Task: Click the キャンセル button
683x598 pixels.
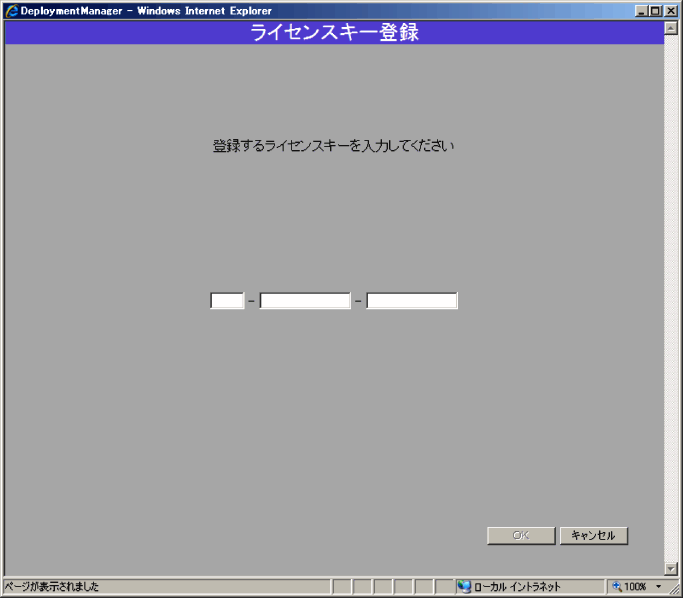Action: [593, 535]
